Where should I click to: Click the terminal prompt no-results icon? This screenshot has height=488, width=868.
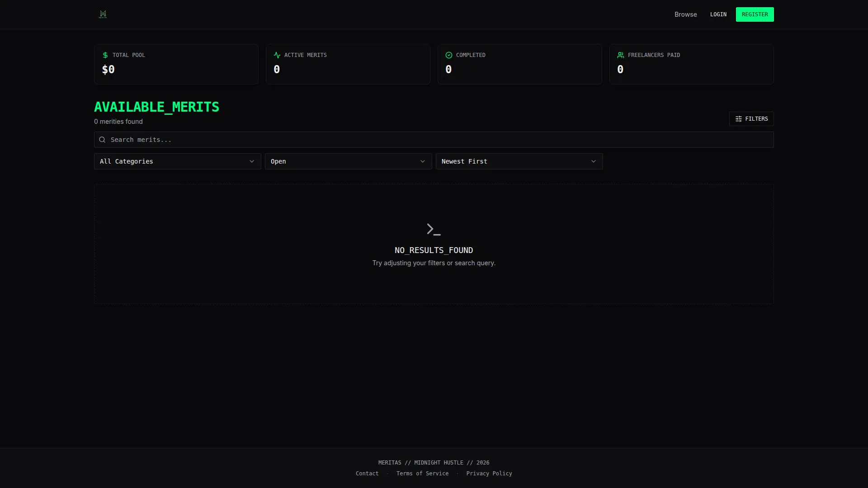click(434, 229)
